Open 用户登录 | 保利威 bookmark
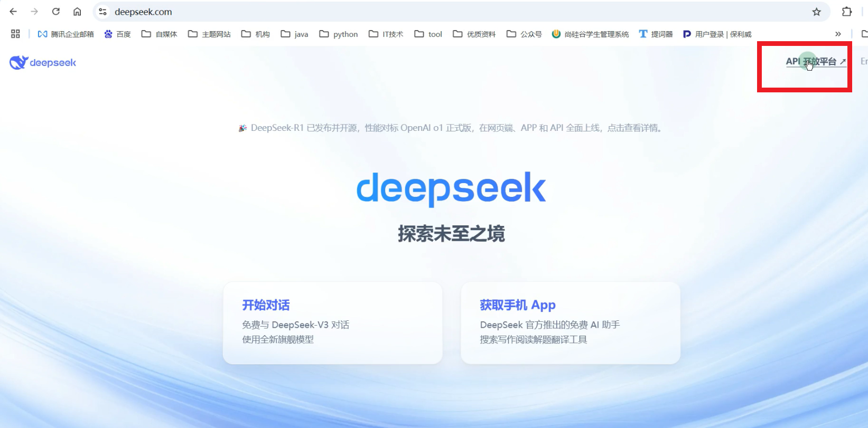Screen dimensions: 868x428 [x=717, y=34]
